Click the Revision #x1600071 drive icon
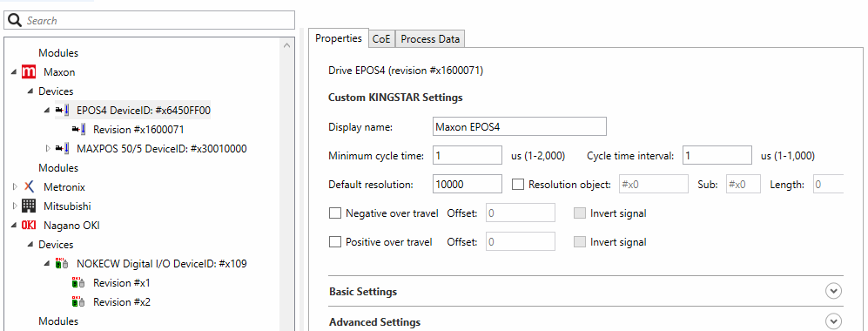The image size is (868, 331). (79, 130)
